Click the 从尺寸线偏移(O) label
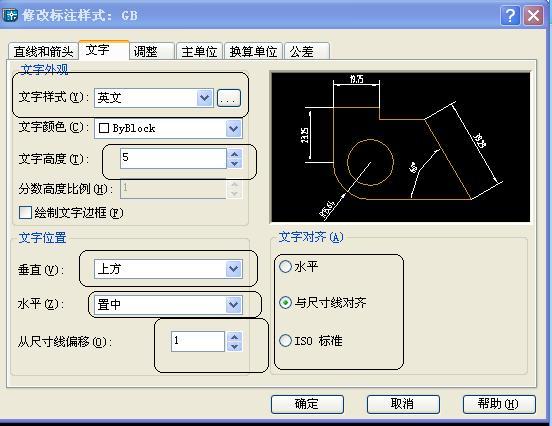Image resolution: width=552 pixels, height=426 pixels. point(64,342)
